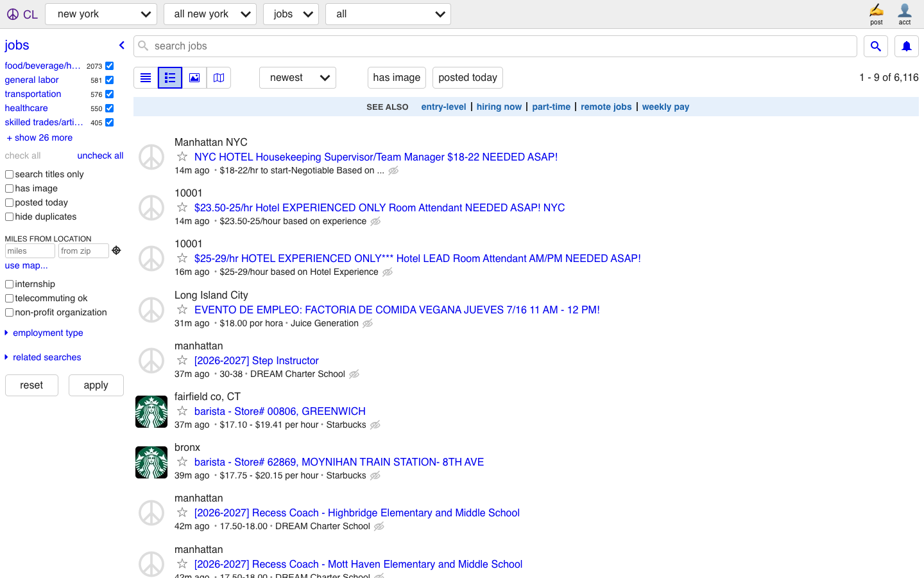Hide the EVENTO DE EMPLEO posting
924x578 pixels.
(x=368, y=324)
